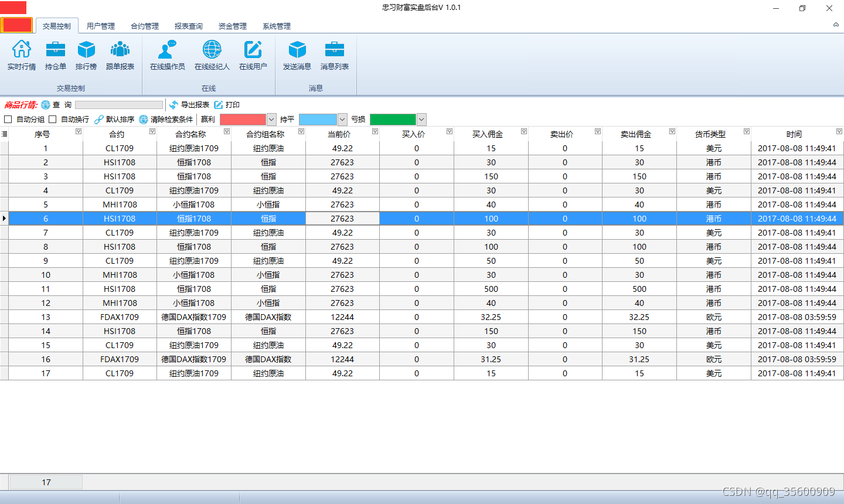
Task: Collapse the ribbon with the chevron
Action: click(x=836, y=25)
